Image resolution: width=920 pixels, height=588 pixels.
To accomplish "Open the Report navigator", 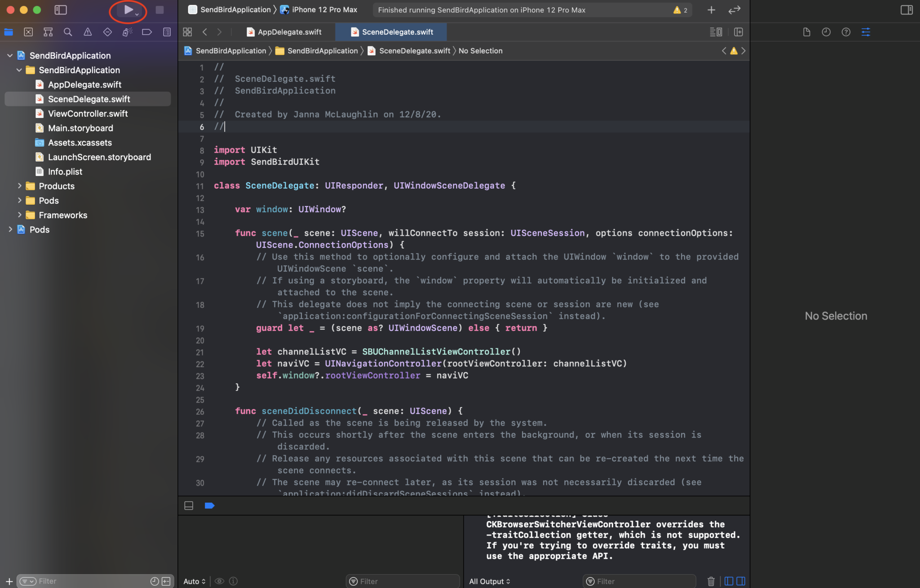I will click(x=167, y=32).
